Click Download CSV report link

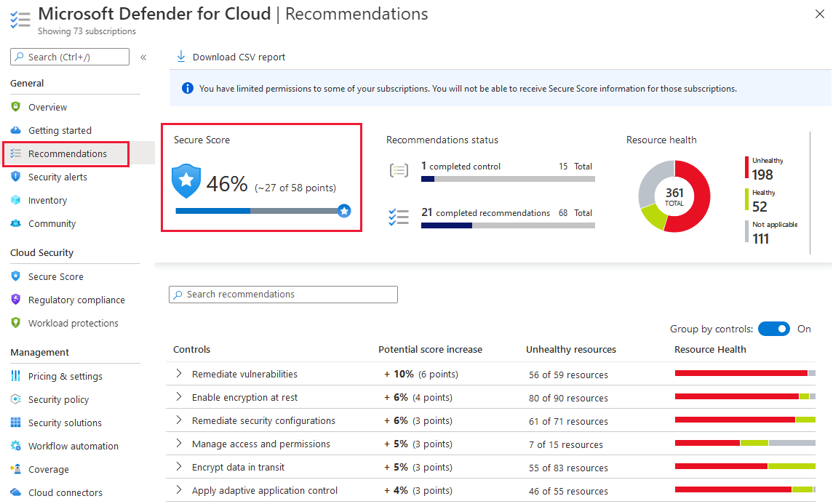pos(239,57)
